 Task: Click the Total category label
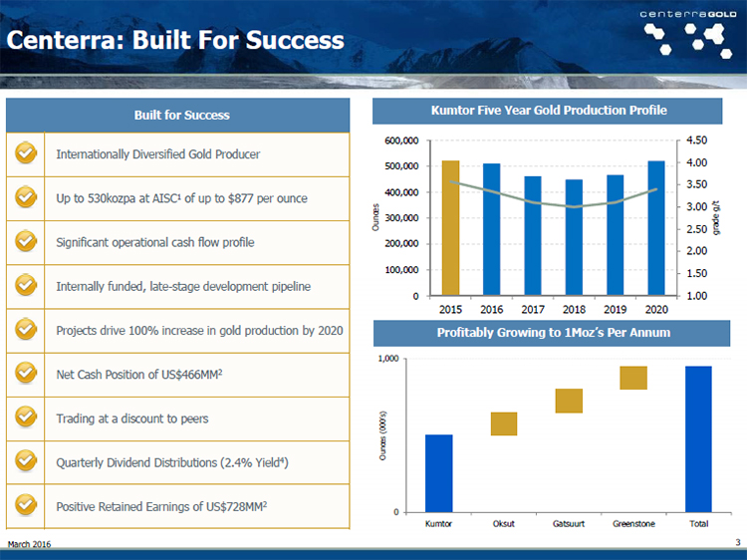coord(698,524)
